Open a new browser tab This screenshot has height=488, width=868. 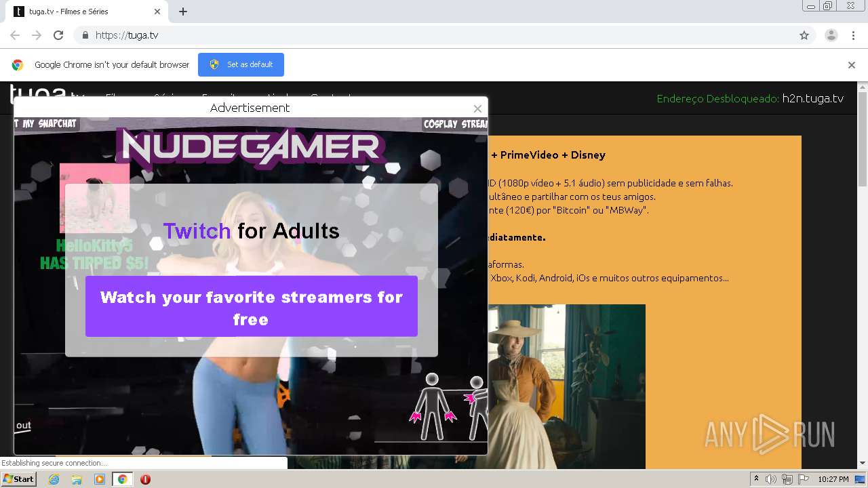[183, 12]
